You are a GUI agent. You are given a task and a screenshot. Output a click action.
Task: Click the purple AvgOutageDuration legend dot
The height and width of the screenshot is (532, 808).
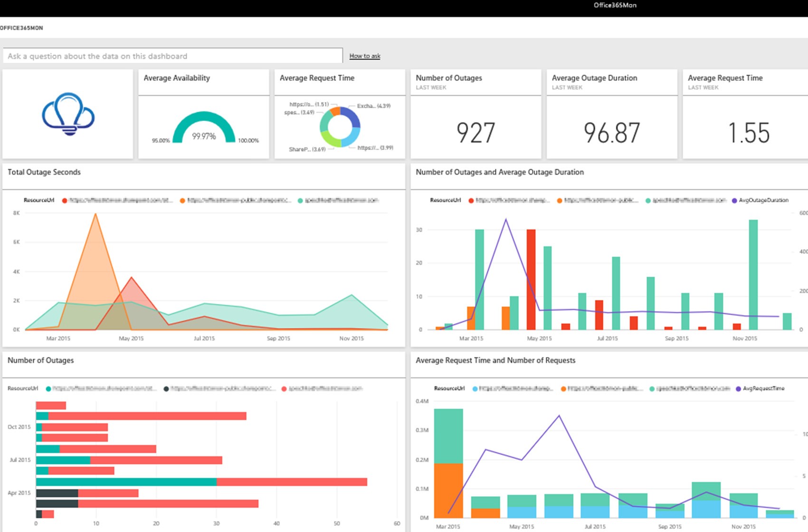pos(734,200)
